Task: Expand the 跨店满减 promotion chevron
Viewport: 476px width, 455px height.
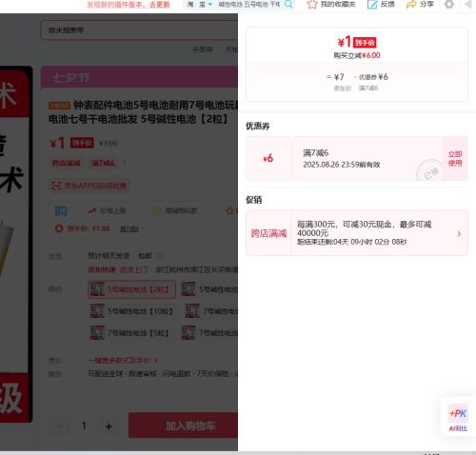Action: tap(459, 234)
